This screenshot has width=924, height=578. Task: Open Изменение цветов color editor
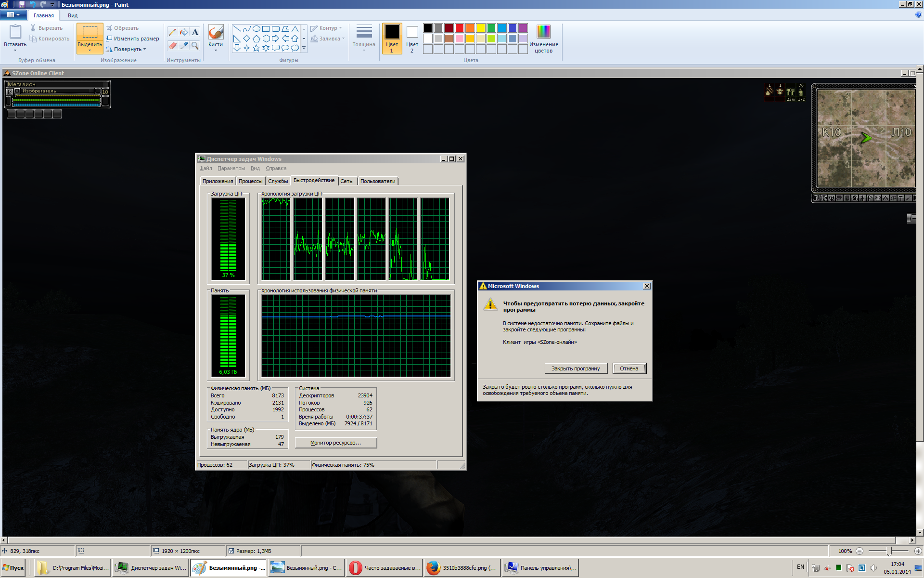point(543,39)
